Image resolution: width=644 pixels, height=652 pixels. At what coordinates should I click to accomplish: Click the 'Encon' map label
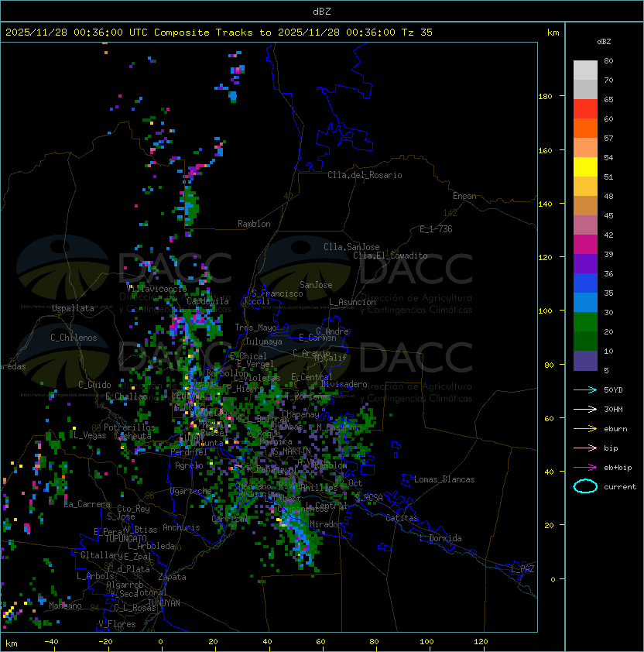[x=464, y=196]
